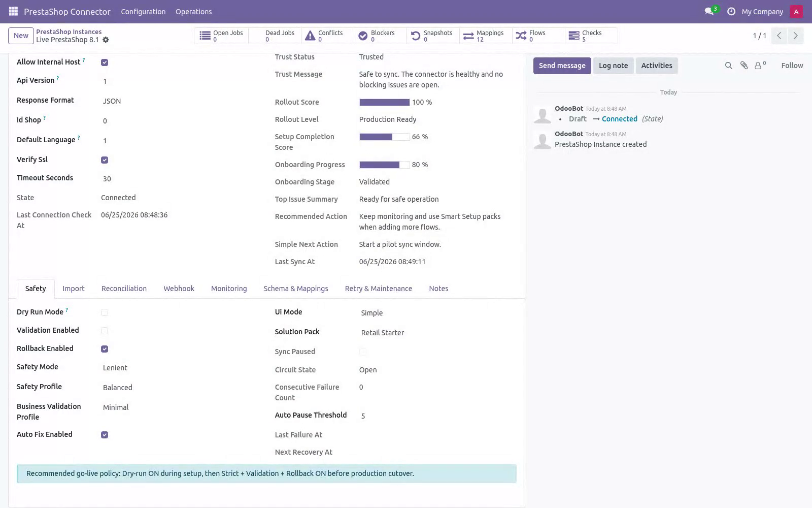Enable Validation Enabled checkbox
Screen dimensions: 812x508
[105, 331]
